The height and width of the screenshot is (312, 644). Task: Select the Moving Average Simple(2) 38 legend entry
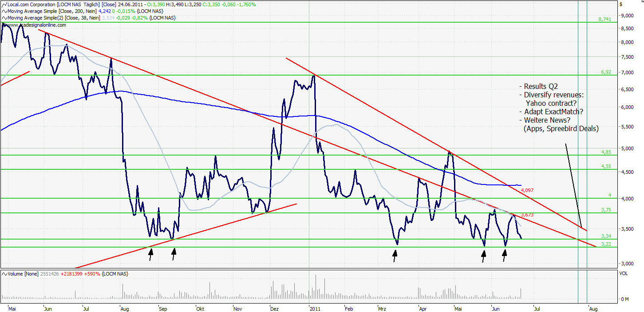[89, 18]
